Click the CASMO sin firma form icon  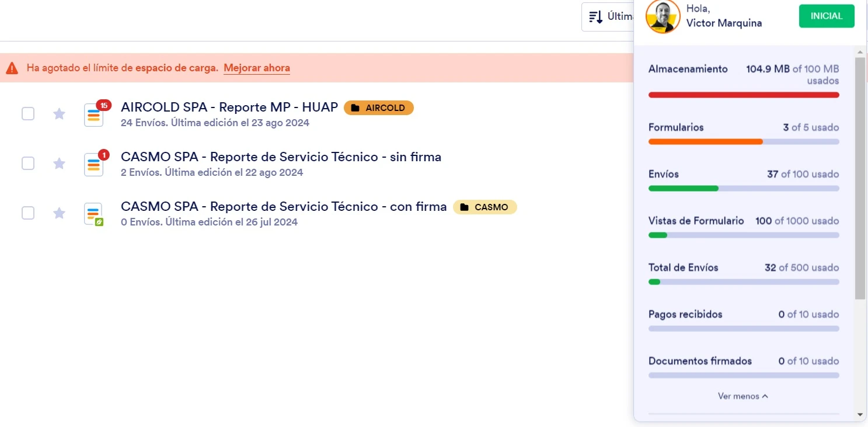click(x=93, y=165)
